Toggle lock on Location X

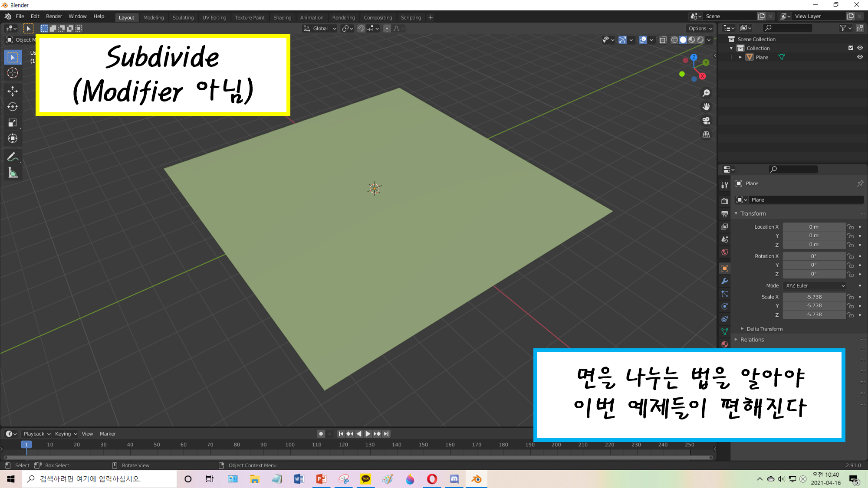pos(851,227)
